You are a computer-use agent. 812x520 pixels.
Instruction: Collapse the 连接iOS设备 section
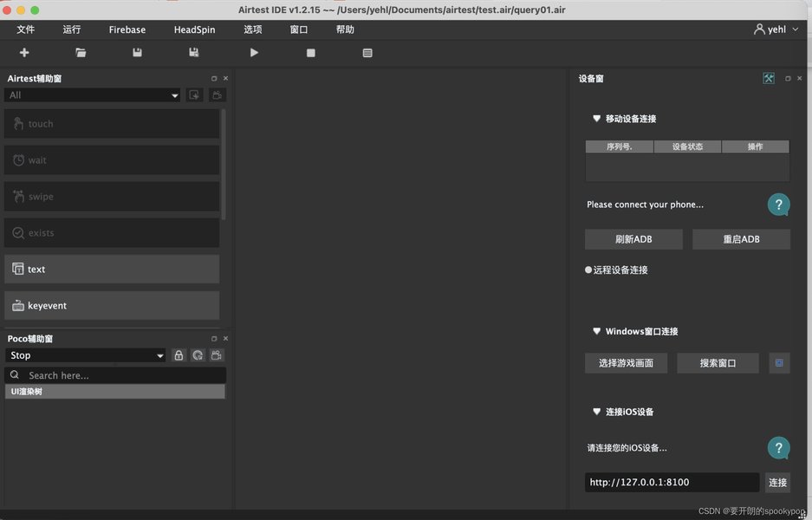click(596, 412)
